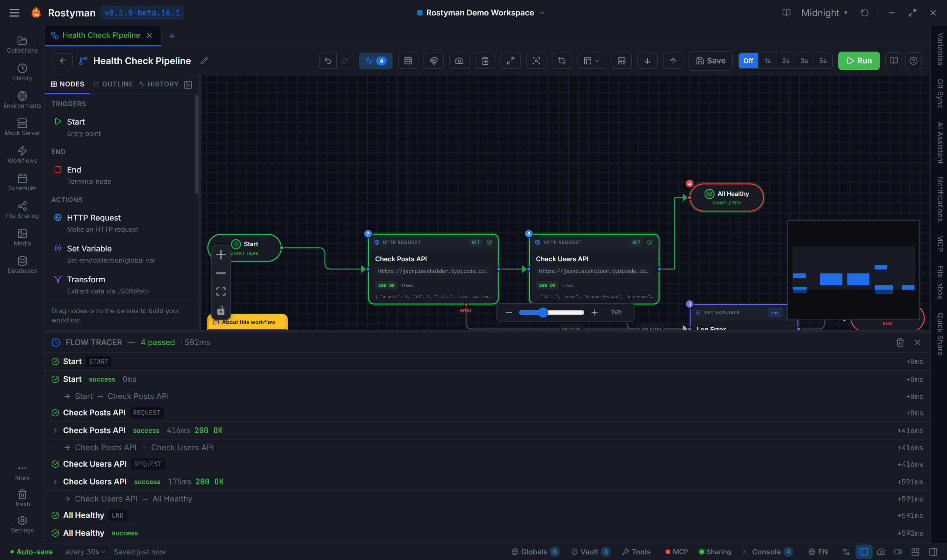Click canvas zoom-in plus button
Screen dimensions: 947x560
tap(221, 255)
